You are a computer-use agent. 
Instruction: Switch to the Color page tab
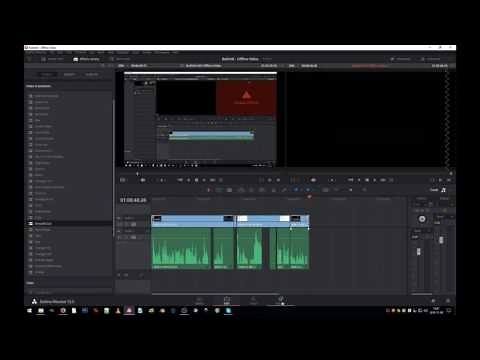click(253, 300)
